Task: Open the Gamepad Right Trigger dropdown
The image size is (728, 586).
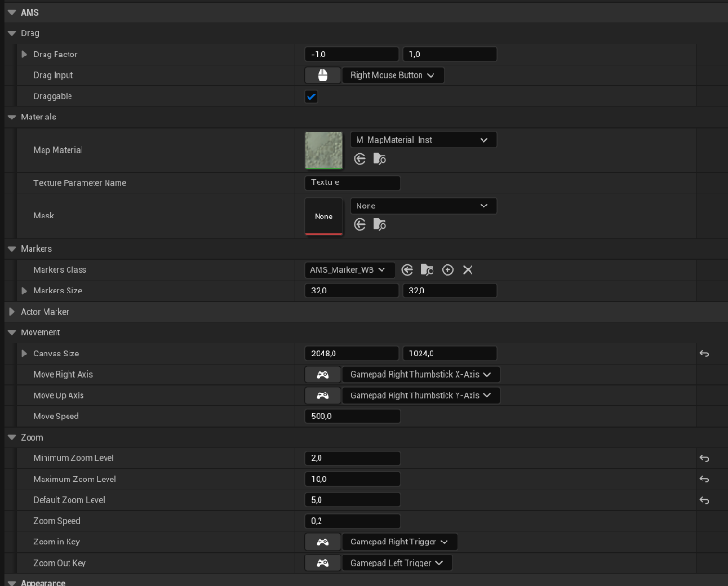Action: (x=399, y=542)
